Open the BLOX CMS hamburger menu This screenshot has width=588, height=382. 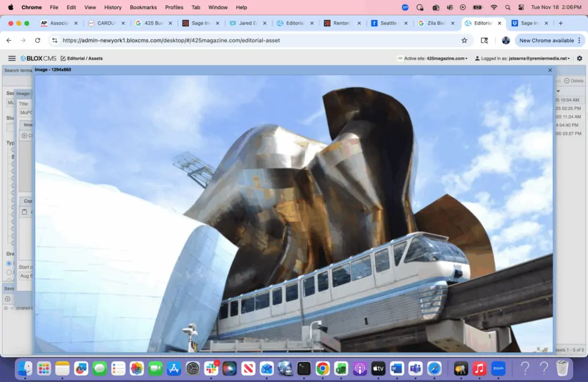coord(11,59)
